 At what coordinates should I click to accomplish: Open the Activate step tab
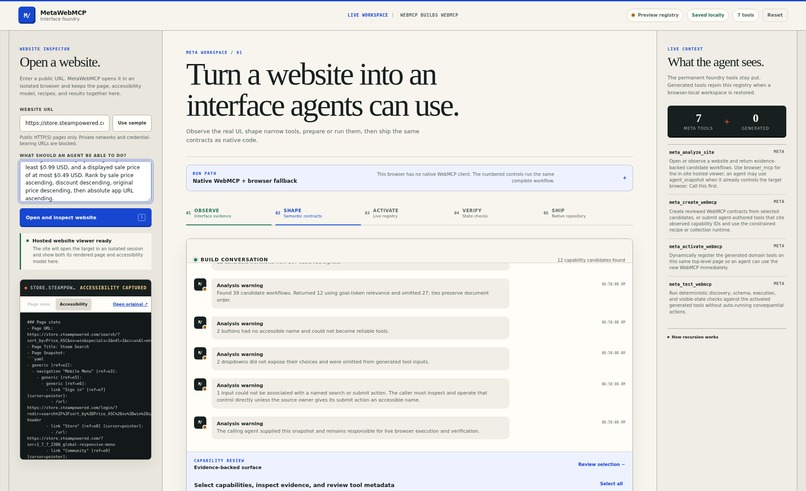click(x=407, y=213)
